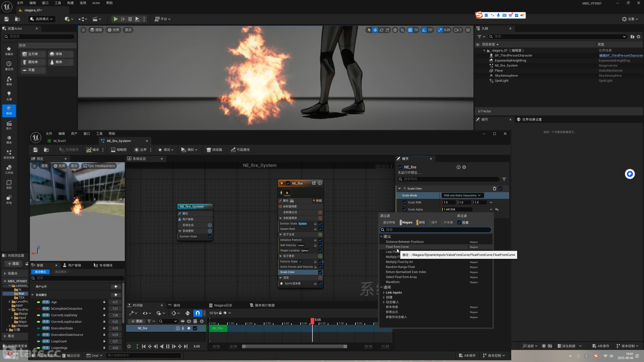Disable Sprite renderer checkbox
644x362 pixels.
click(x=320, y=284)
